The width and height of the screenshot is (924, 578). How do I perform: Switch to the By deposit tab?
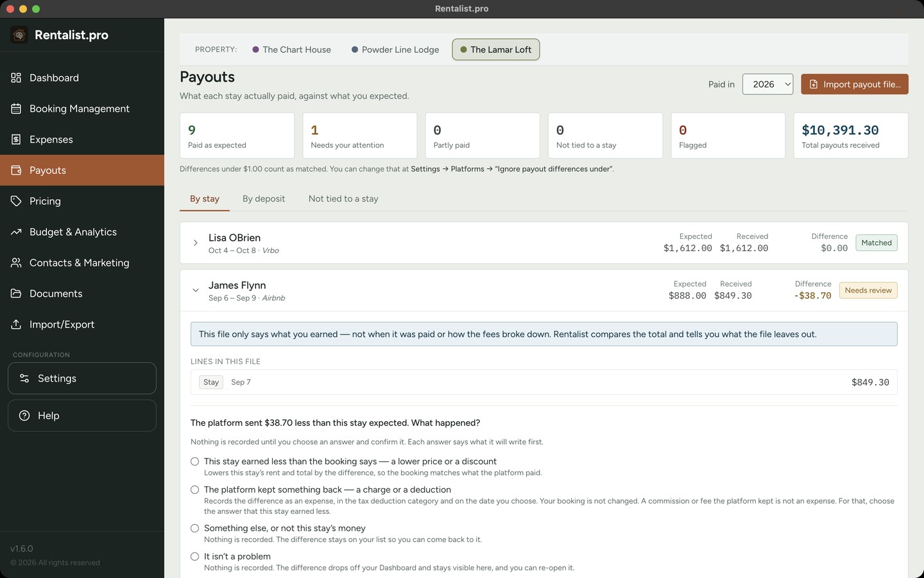(x=264, y=199)
